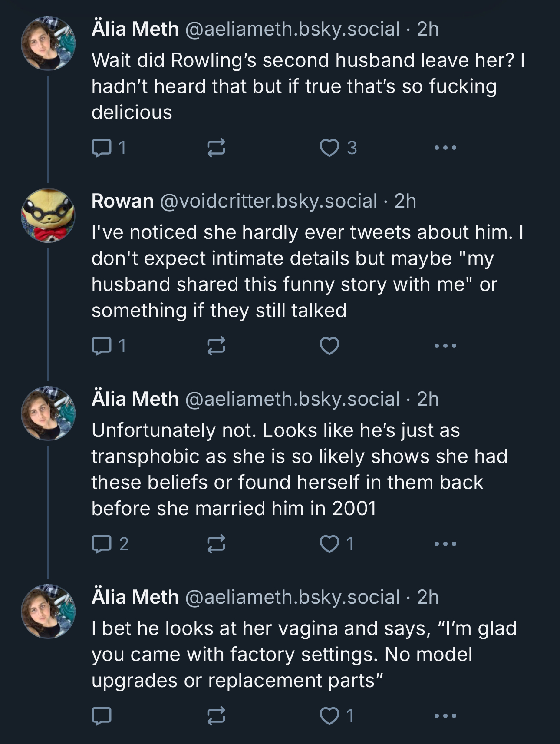Open more options on first post
The height and width of the screenshot is (744, 560).
(x=445, y=148)
